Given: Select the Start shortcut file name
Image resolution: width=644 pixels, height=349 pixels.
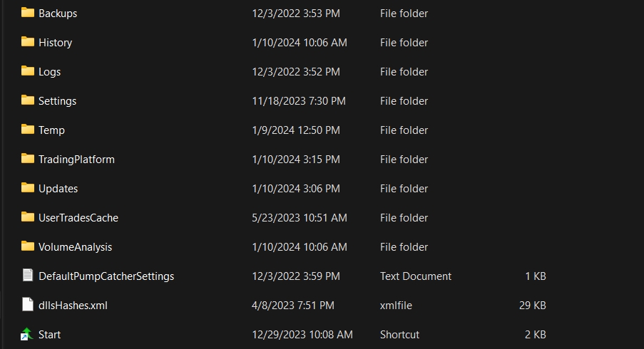Looking at the screenshot, I should pyautogui.click(x=49, y=335).
